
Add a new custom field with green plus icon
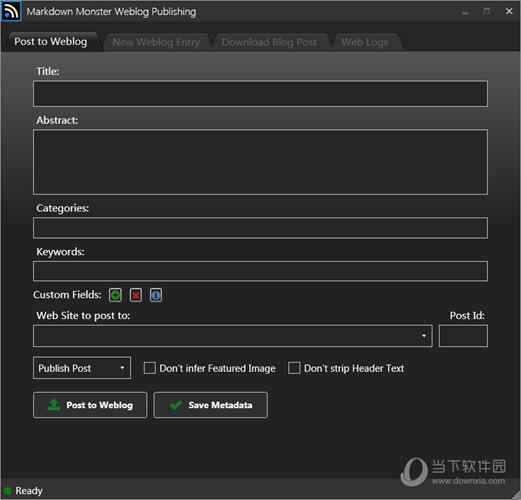pyautogui.click(x=115, y=295)
